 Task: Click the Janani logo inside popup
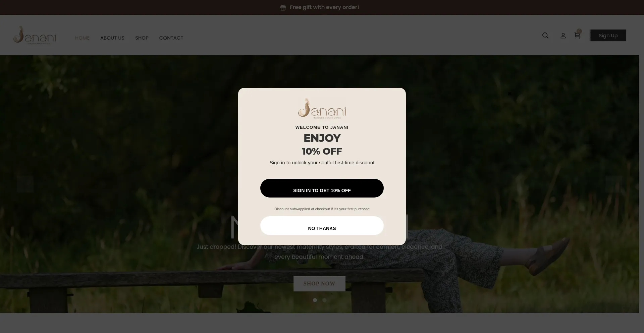click(322, 108)
